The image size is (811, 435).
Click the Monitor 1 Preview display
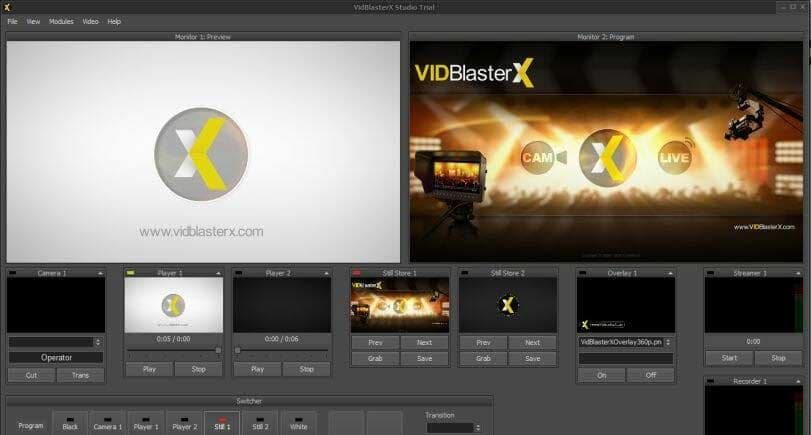click(203, 152)
